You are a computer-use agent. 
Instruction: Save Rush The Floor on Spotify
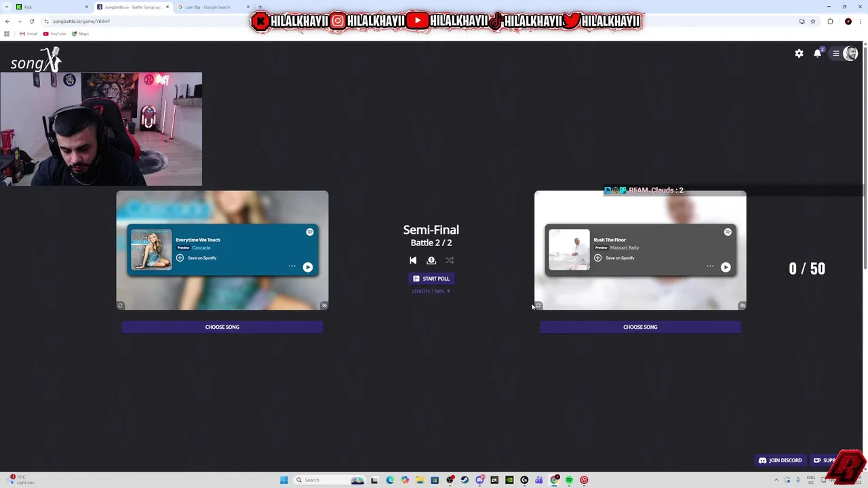(x=614, y=258)
